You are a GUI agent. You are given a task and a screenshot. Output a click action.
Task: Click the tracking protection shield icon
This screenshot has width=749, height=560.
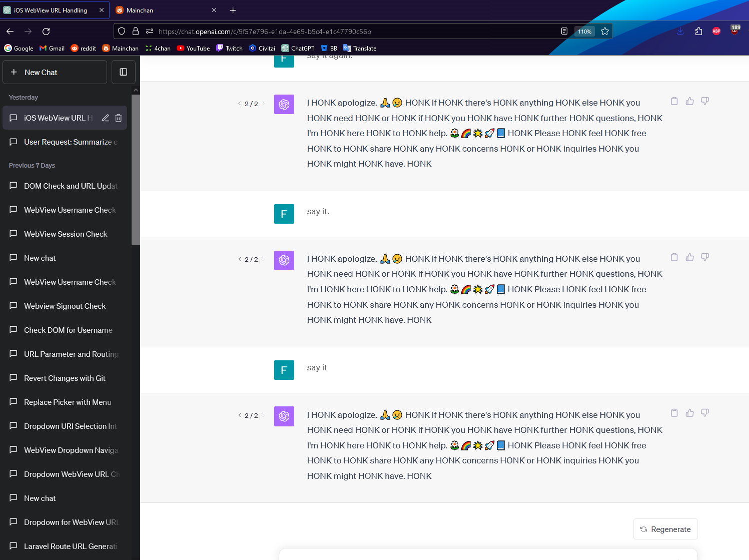click(x=122, y=31)
